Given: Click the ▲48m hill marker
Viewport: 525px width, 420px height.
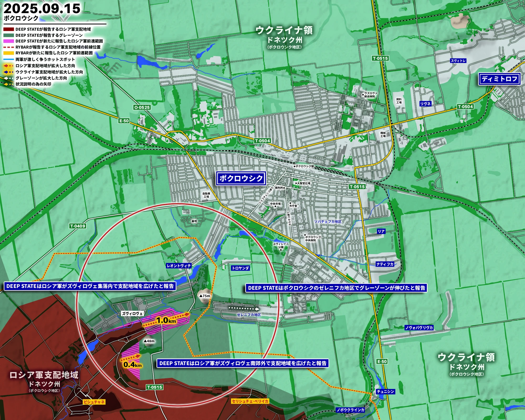Looking at the screenshot, I should click(x=149, y=341).
